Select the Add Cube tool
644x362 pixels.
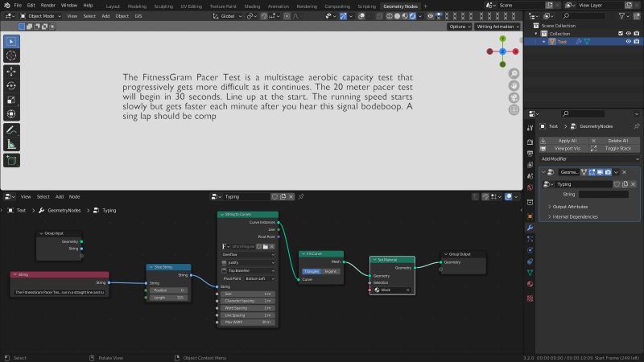click(11, 160)
